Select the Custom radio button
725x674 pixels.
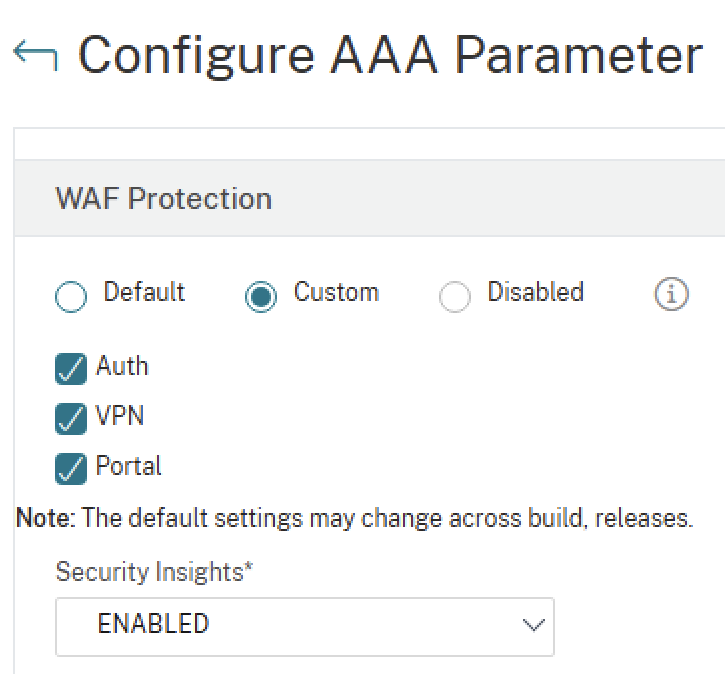[261, 297]
